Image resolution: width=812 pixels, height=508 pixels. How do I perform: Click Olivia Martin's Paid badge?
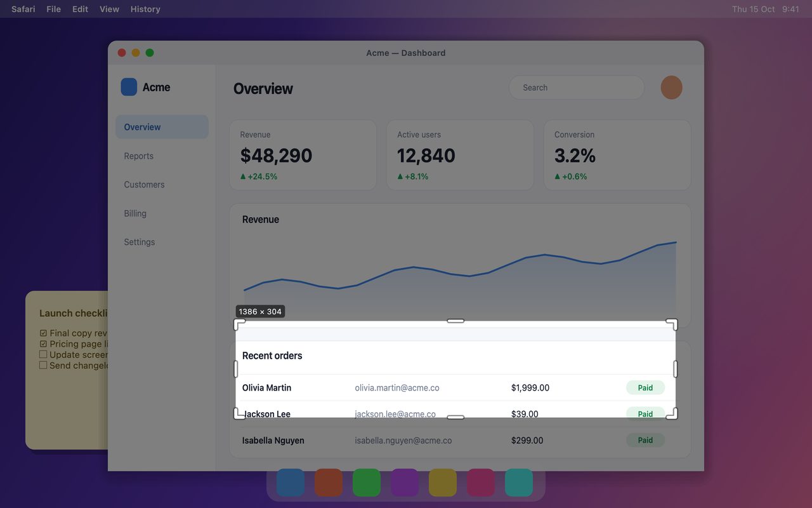click(645, 388)
